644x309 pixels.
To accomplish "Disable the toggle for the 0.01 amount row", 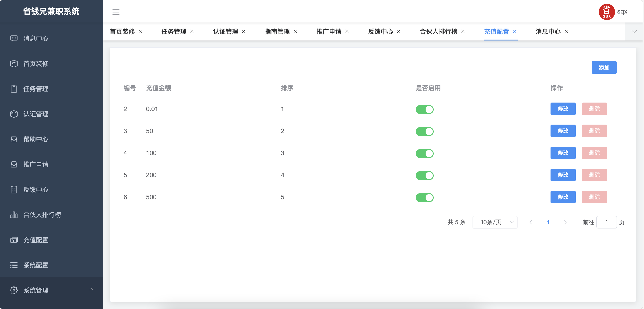I will click(424, 109).
